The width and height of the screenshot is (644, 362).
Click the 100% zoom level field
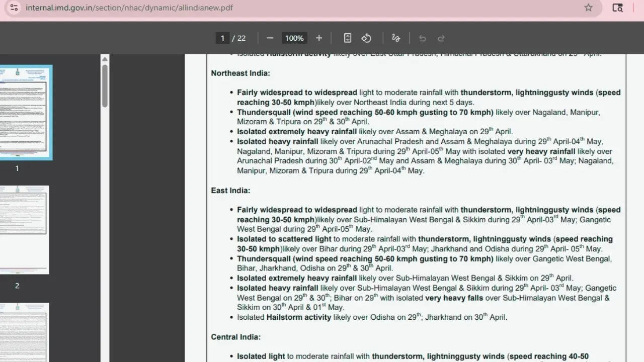pos(294,38)
